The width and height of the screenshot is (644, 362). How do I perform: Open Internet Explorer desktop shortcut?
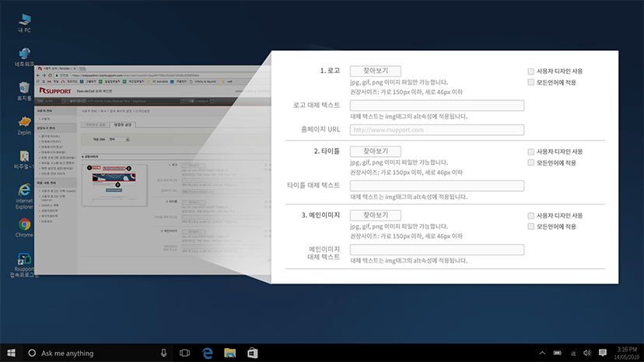(x=24, y=197)
